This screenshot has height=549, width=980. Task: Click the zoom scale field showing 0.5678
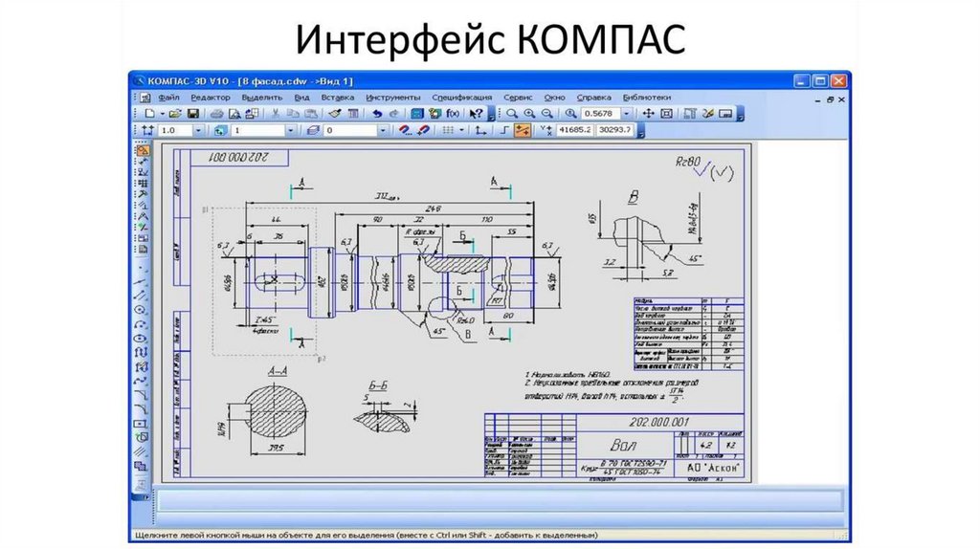pos(601,114)
